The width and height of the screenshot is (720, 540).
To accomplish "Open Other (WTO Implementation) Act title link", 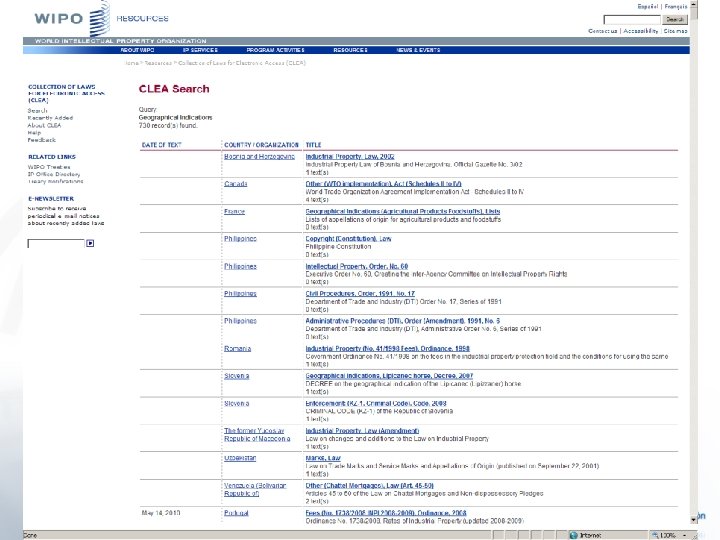I will point(384,184).
